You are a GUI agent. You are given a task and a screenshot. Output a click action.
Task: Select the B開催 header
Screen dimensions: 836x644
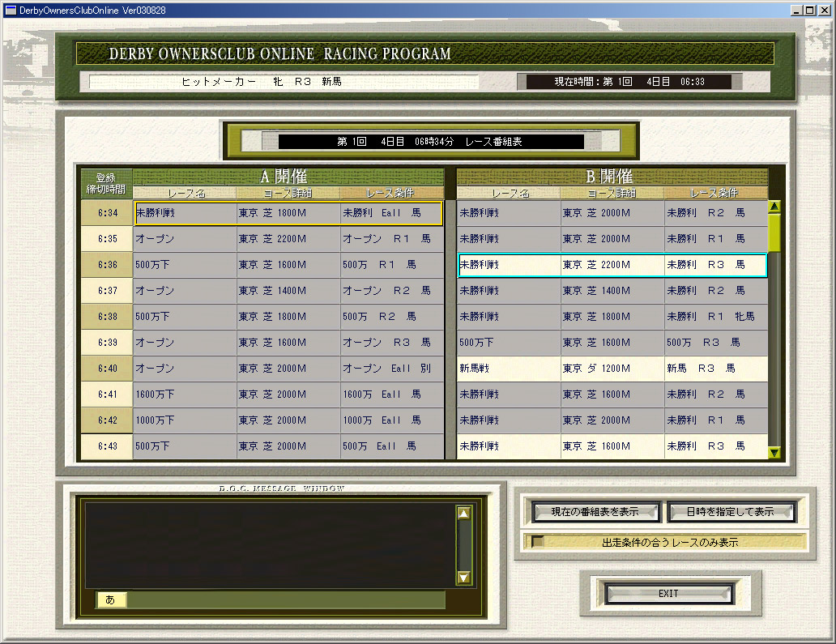[x=612, y=177]
